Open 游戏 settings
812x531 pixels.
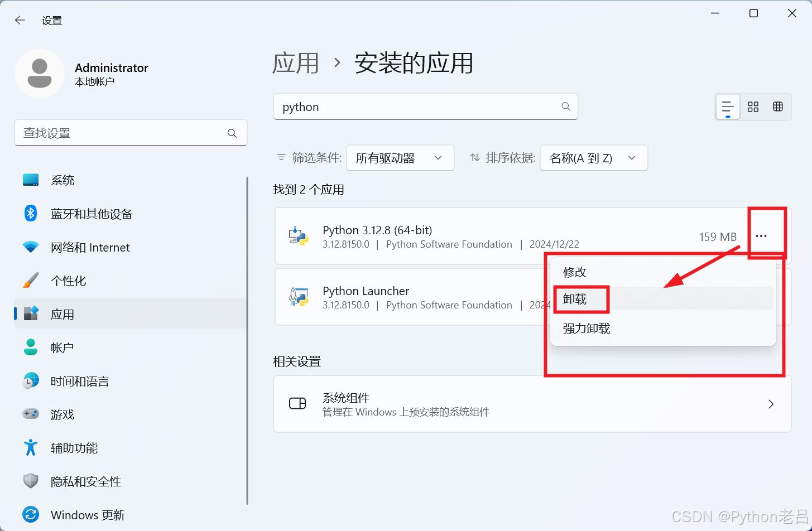coord(131,414)
